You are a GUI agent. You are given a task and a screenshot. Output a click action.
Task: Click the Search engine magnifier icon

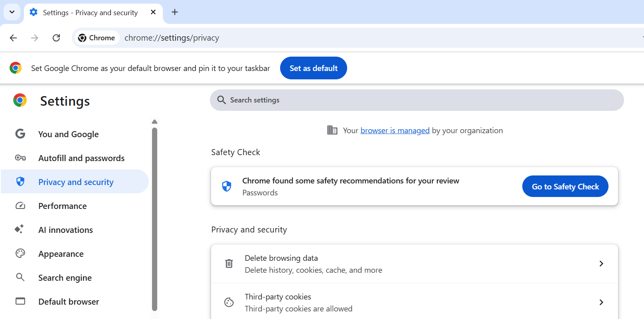tap(20, 277)
